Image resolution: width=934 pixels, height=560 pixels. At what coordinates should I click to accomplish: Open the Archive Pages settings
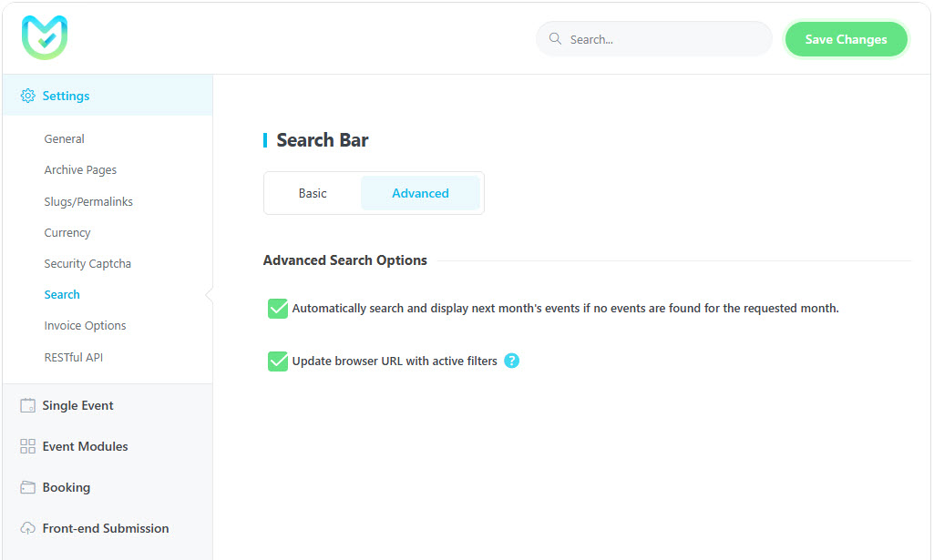pos(80,170)
